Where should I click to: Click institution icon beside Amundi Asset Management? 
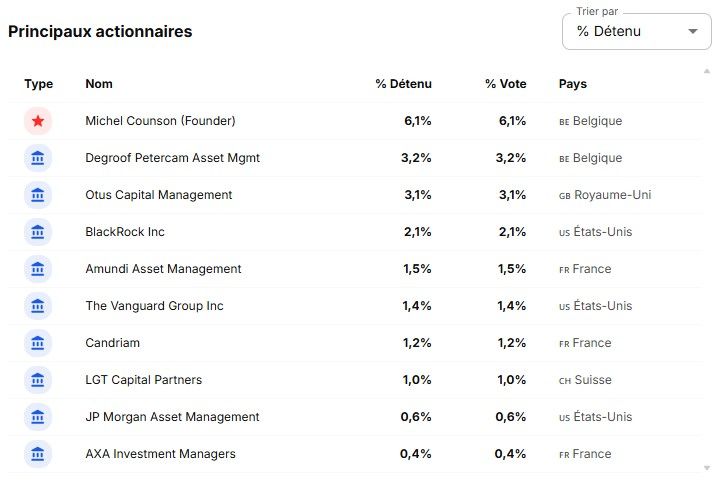pyautogui.click(x=38, y=269)
